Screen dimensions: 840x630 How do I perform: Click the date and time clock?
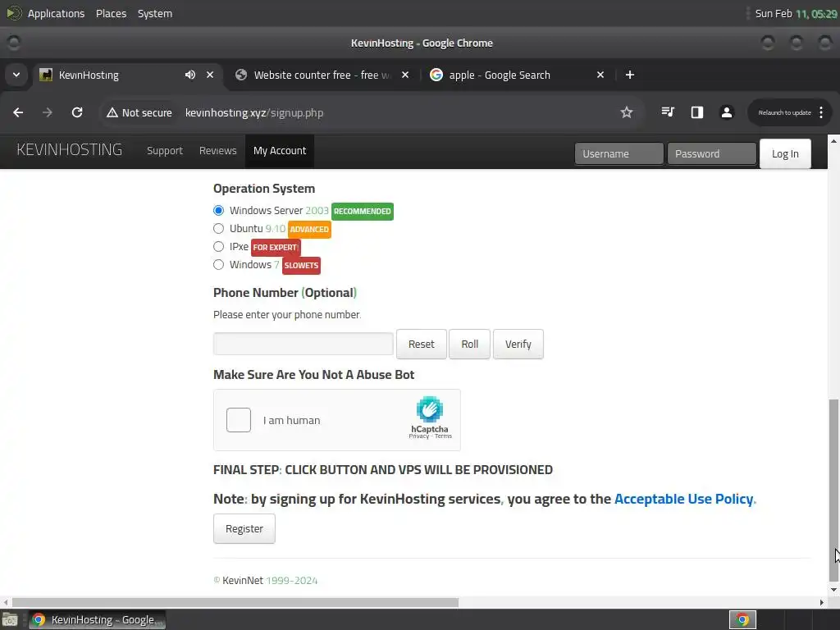pos(796,13)
